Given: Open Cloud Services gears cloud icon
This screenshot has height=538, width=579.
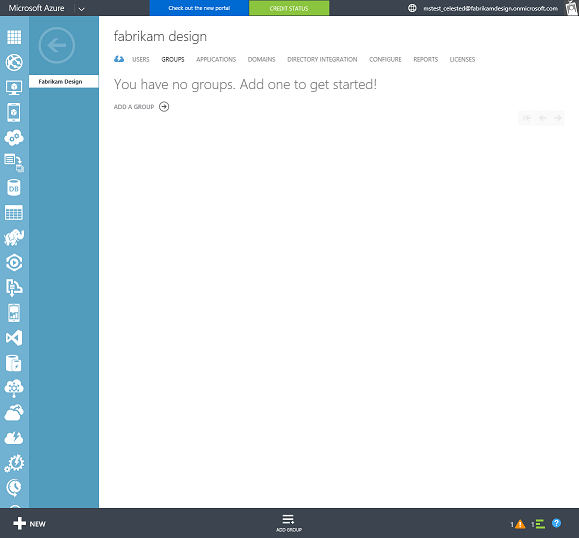Looking at the screenshot, I should 14,138.
